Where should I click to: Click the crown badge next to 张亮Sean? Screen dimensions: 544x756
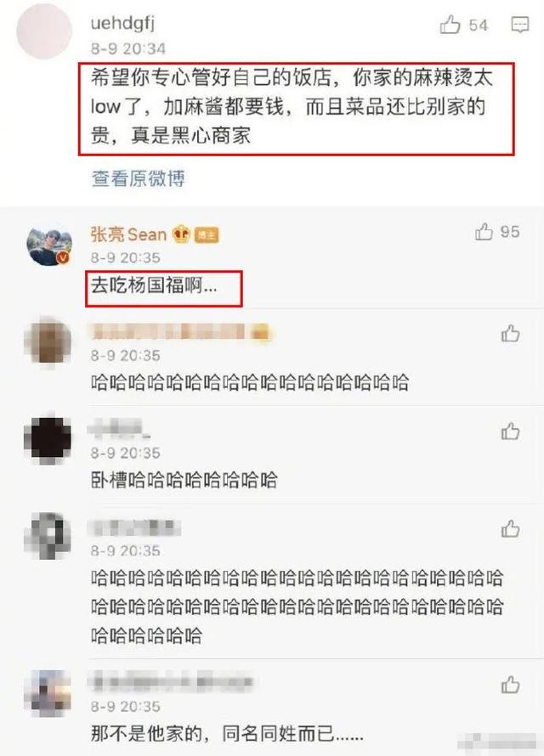[181, 234]
